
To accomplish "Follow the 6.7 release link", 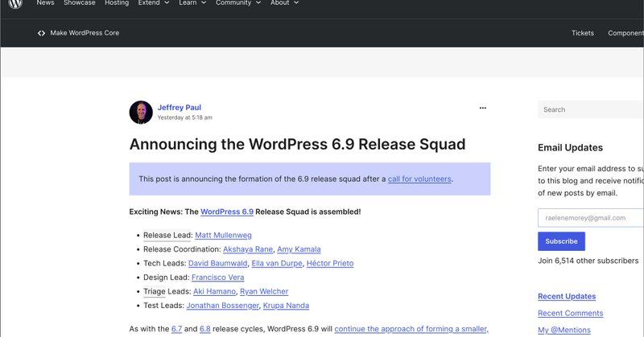I will pyautogui.click(x=176, y=329).
